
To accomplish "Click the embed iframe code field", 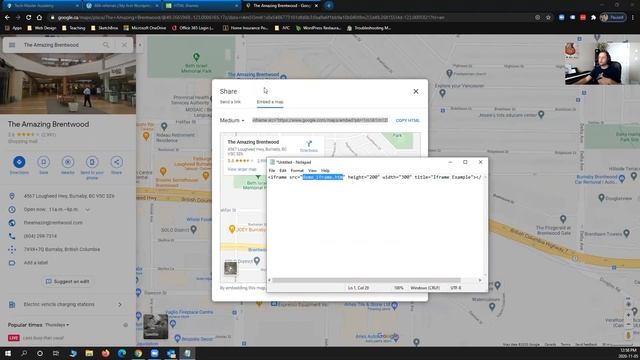I will (320, 120).
